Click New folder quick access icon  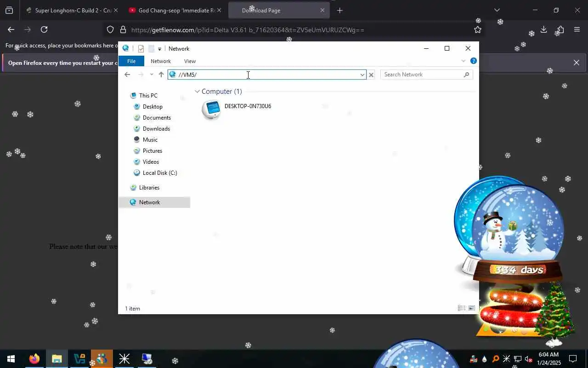tap(151, 49)
